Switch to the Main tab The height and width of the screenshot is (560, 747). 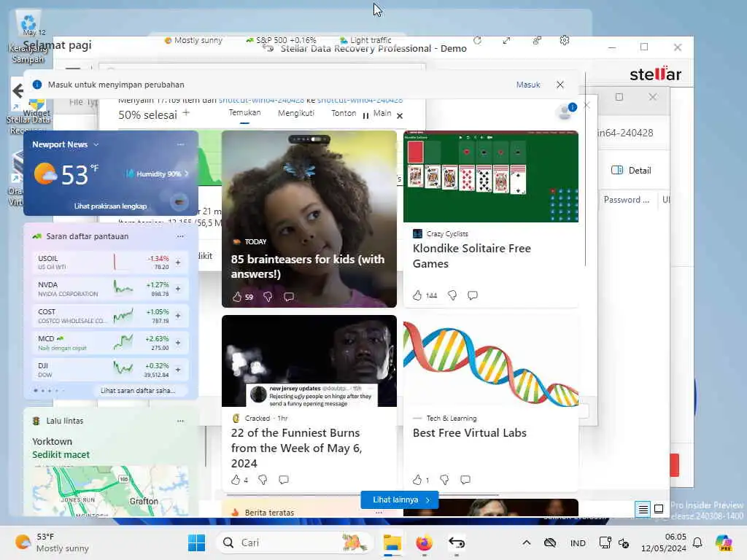tap(382, 113)
